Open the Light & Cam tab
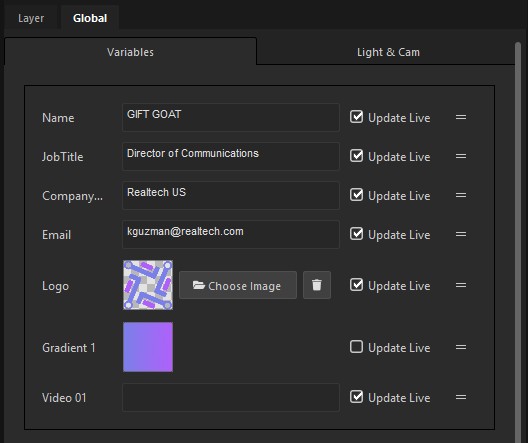Image resolution: width=528 pixels, height=443 pixels. (x=388, y=52)
